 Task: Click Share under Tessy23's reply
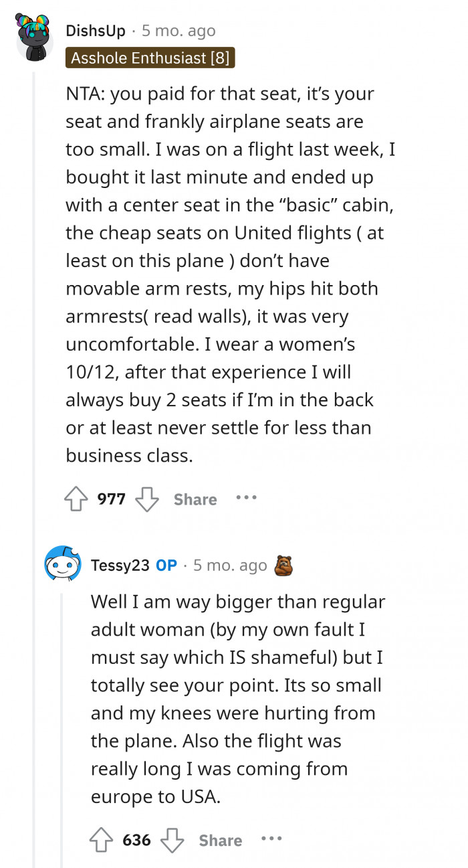(220, 841)
